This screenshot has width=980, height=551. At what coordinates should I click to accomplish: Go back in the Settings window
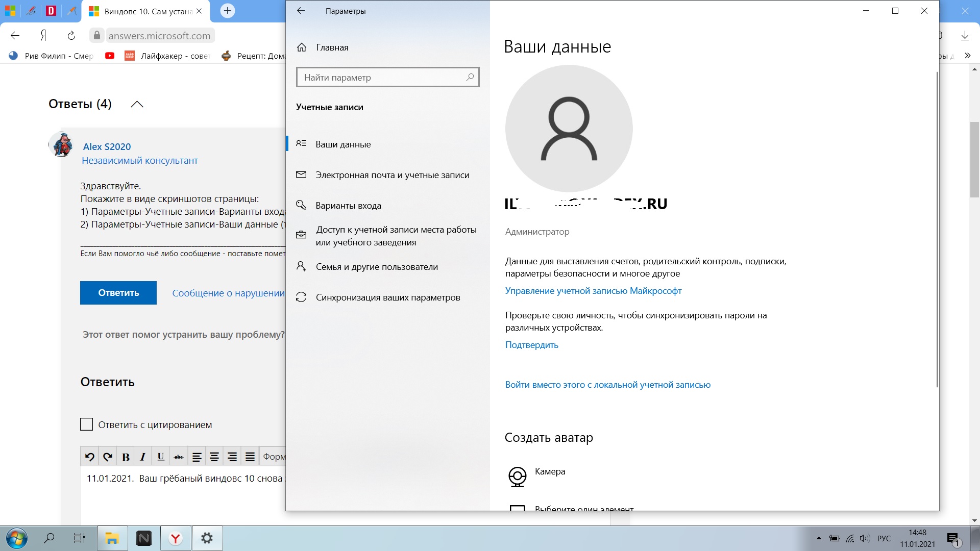tap(301, 11)
